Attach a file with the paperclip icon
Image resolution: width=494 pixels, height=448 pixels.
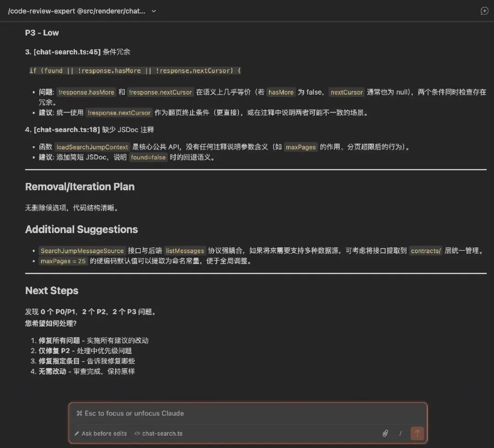coord(385,433)
